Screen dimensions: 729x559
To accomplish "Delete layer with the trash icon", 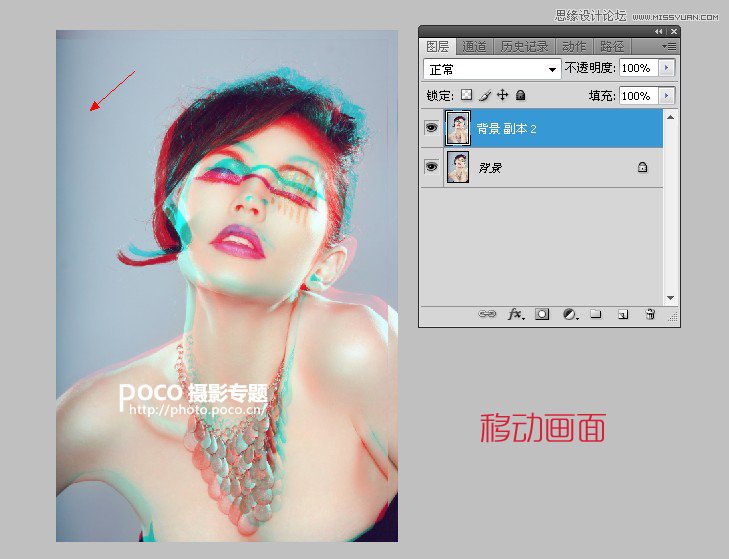I will point(650,314).
